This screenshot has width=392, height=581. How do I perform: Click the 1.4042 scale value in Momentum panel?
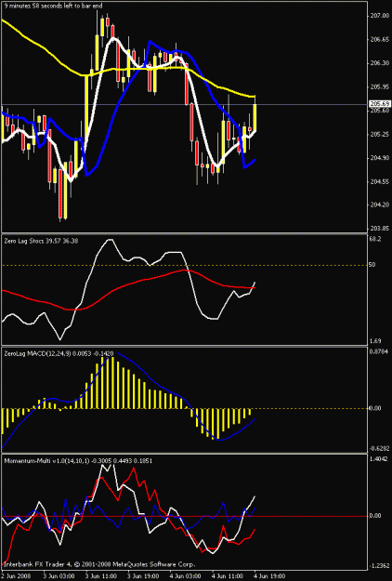pos(379,459)
